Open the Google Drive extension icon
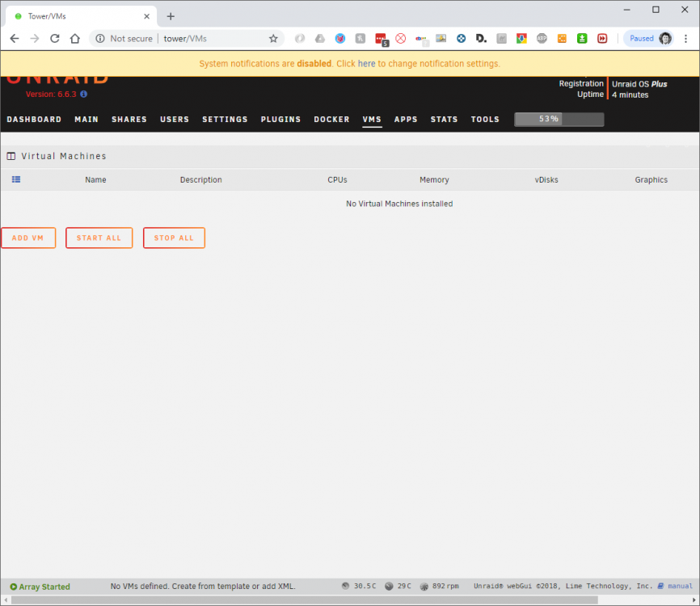The width and height of the screenshot is (700, 606). point(319,38)
